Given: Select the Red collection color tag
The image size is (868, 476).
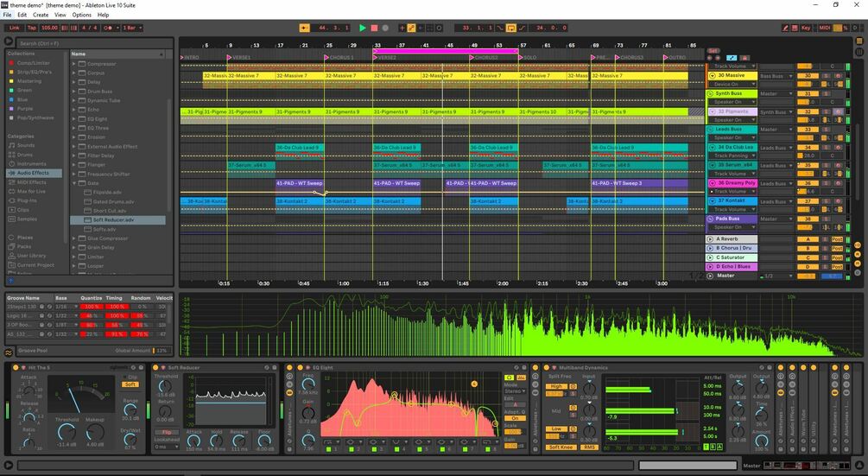Looking at the screenshot, I should tap(11, 63).
